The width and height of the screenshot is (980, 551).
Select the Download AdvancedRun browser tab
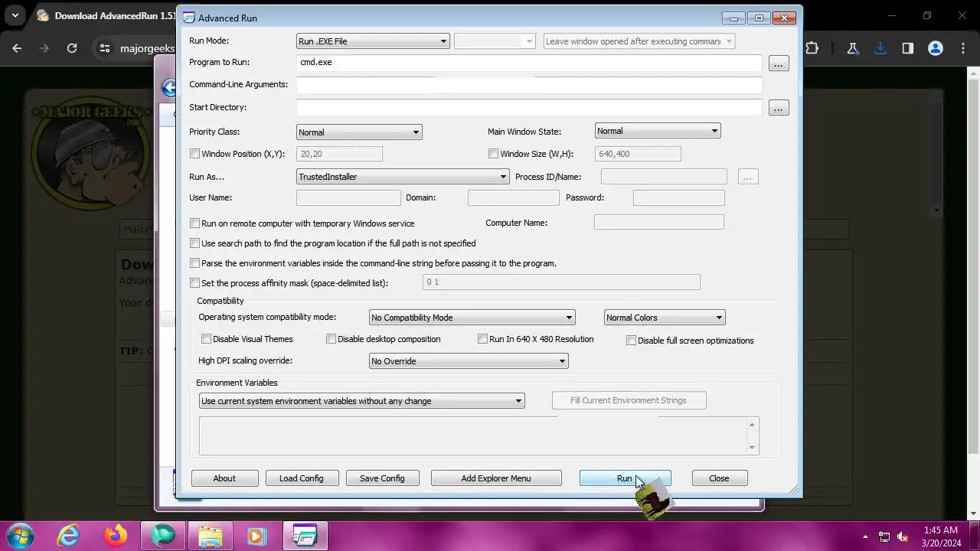(106, 16)
